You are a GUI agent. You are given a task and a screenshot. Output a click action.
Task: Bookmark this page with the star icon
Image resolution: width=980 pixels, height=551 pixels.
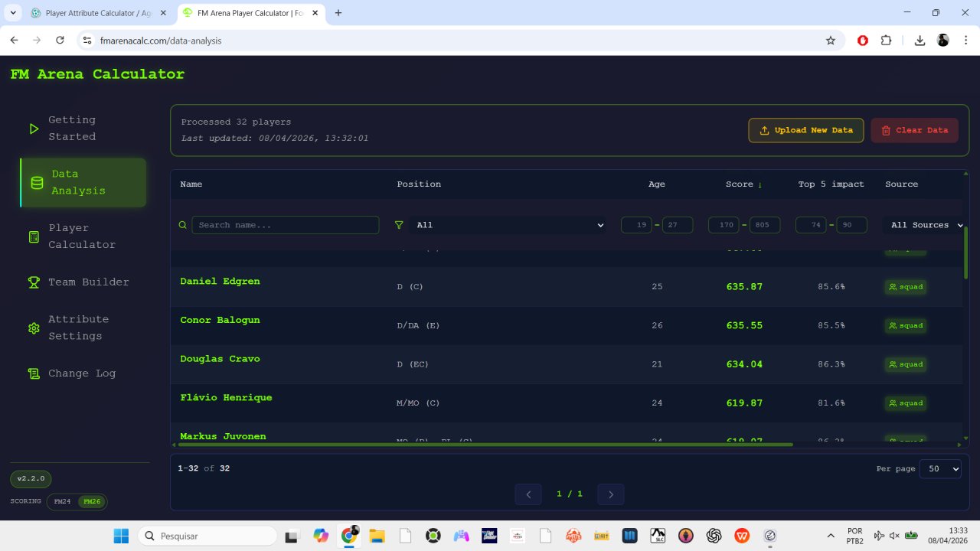pos(831,41)
